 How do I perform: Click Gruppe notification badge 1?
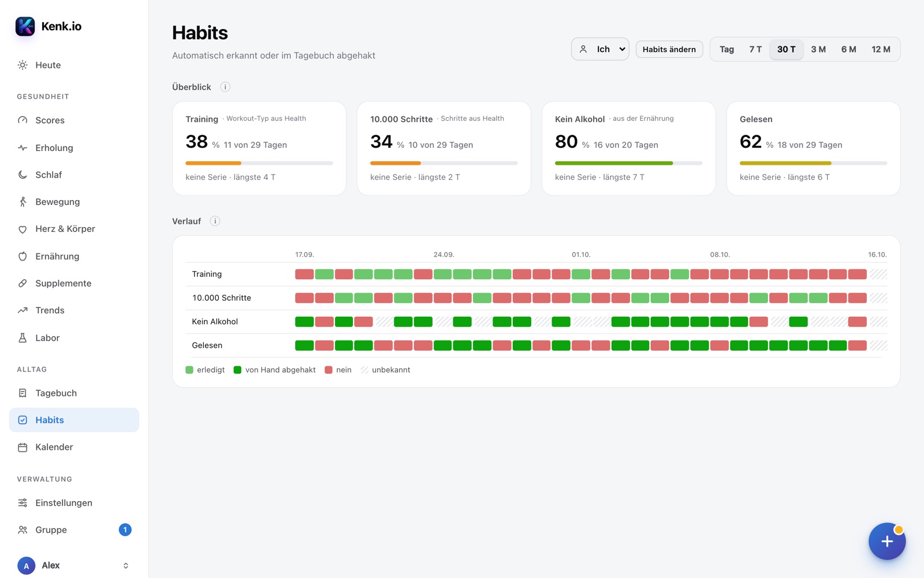125,530
